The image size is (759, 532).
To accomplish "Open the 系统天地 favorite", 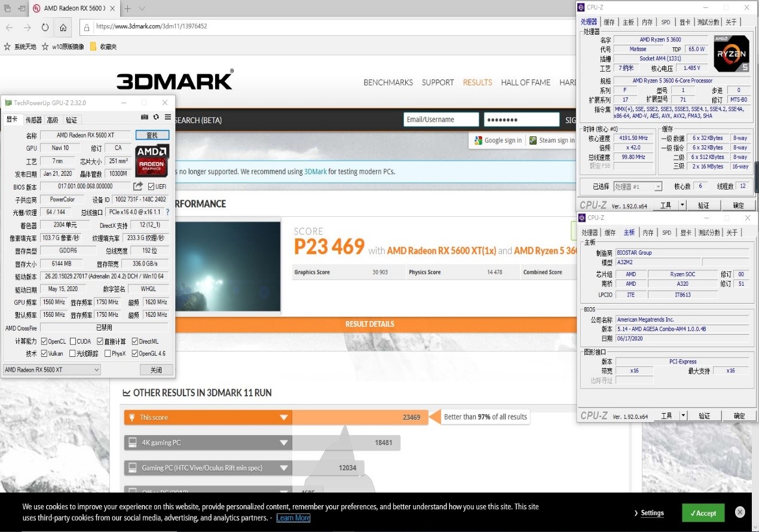I will pos(20,46).
